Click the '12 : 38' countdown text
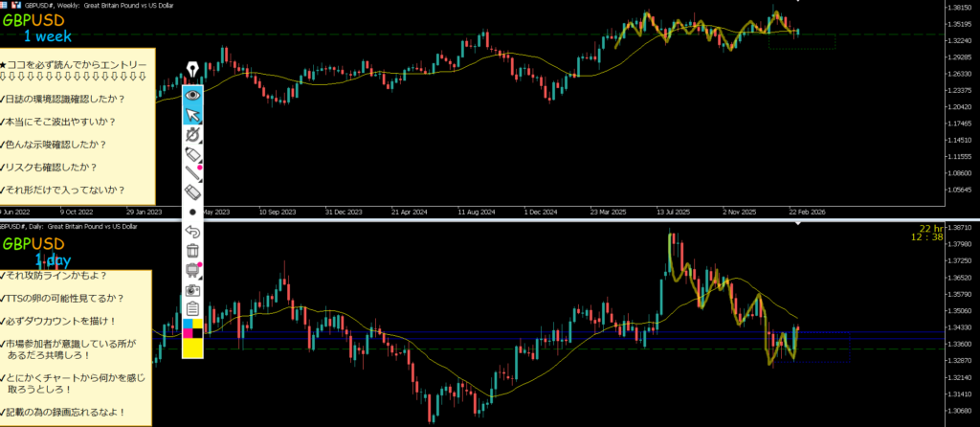This screenshot has height=427, width=980. click(x=927, y=236)
